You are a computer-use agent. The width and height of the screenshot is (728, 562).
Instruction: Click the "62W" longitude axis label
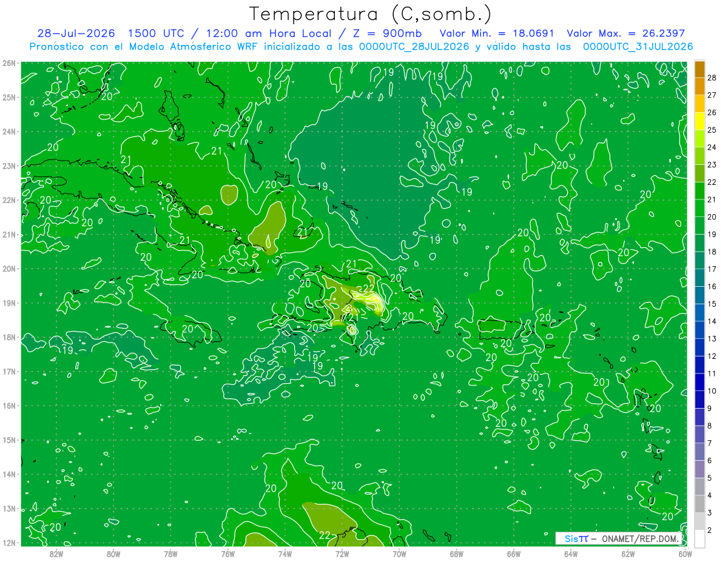coord(628,554)
